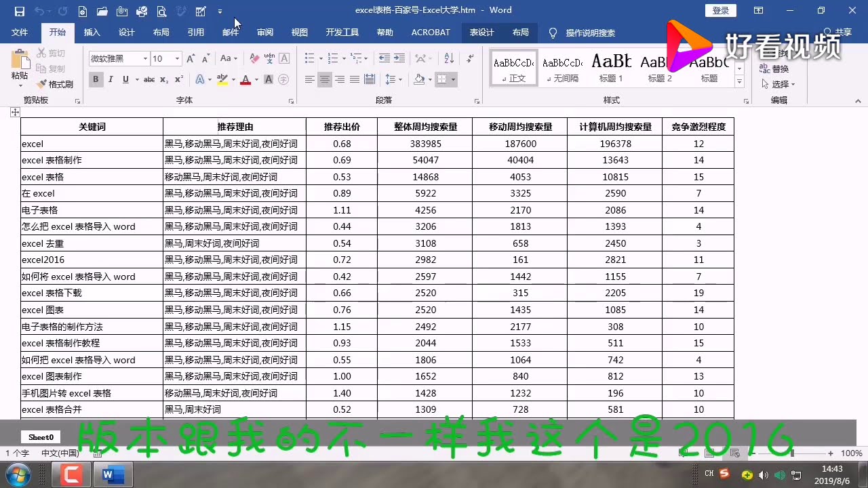This screenshot has height=488, width=868.
Task: Apply the enclosed character (字) tool
Action: [284, 80]
